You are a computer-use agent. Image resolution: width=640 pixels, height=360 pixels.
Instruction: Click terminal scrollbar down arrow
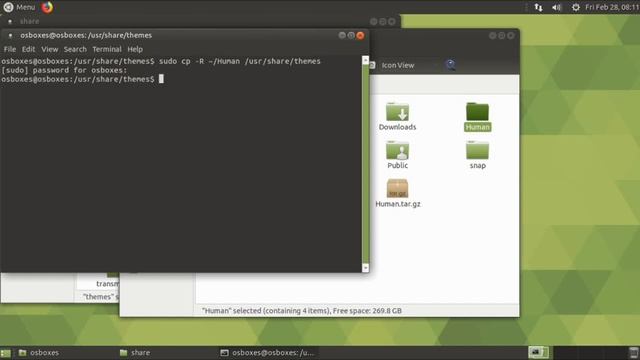click(365, 268)
